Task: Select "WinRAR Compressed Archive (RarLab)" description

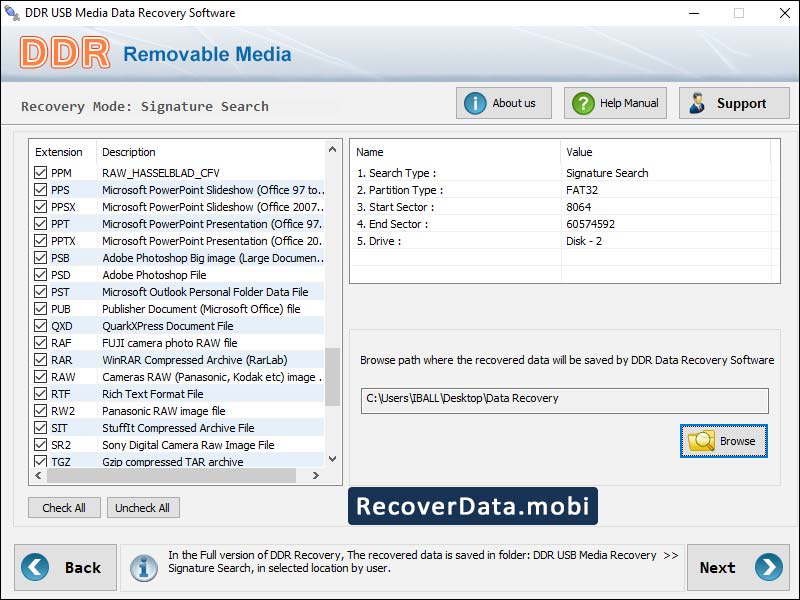Action: pos(194,360)
